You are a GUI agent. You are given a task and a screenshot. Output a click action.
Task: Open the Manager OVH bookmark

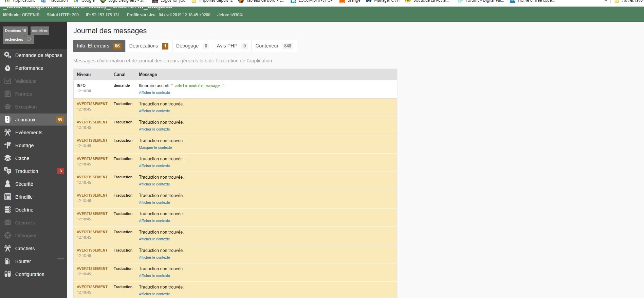point(383,1)
